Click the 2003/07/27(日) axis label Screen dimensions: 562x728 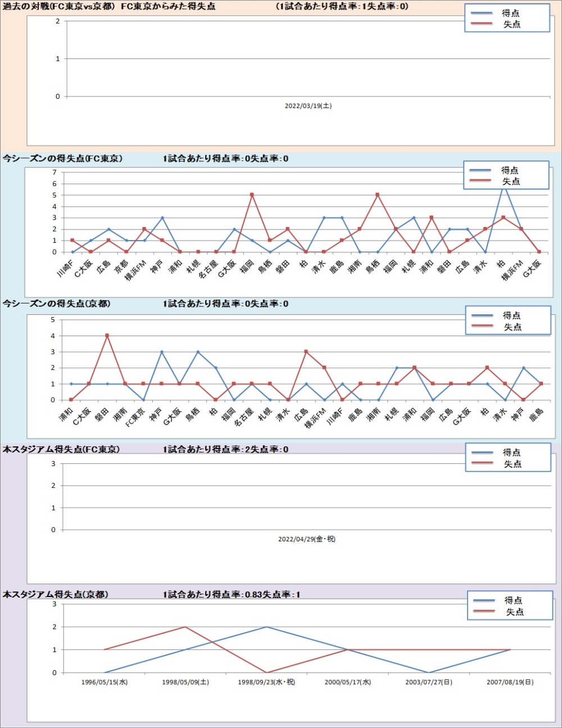[x=429, y=682]
